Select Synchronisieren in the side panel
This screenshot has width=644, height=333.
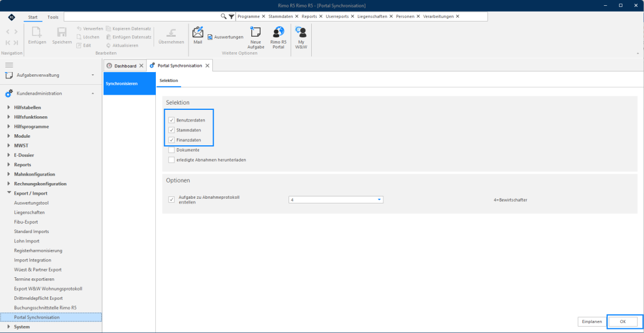[x=130, y=84]
